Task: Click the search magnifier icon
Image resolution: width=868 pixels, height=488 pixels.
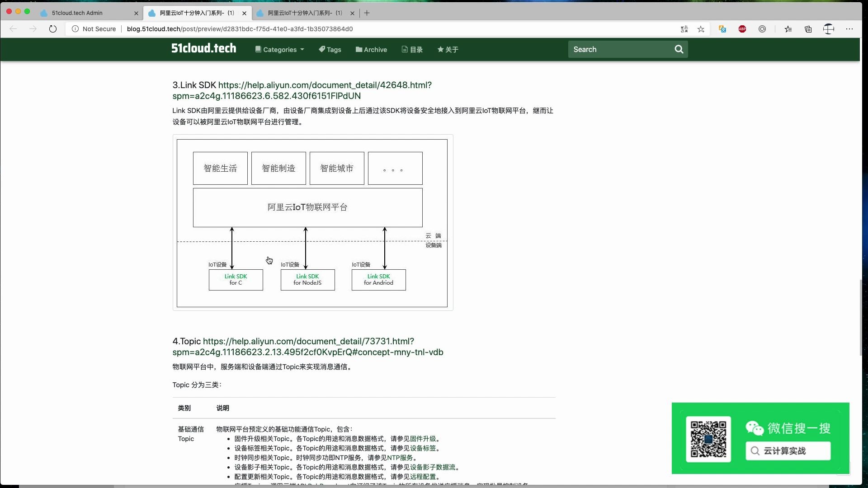Action: pos(679,49)
